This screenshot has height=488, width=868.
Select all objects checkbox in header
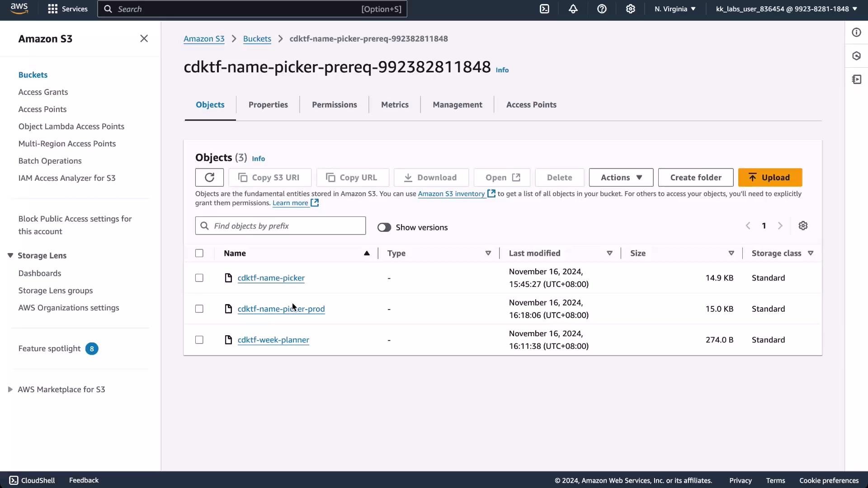point(199,253)
